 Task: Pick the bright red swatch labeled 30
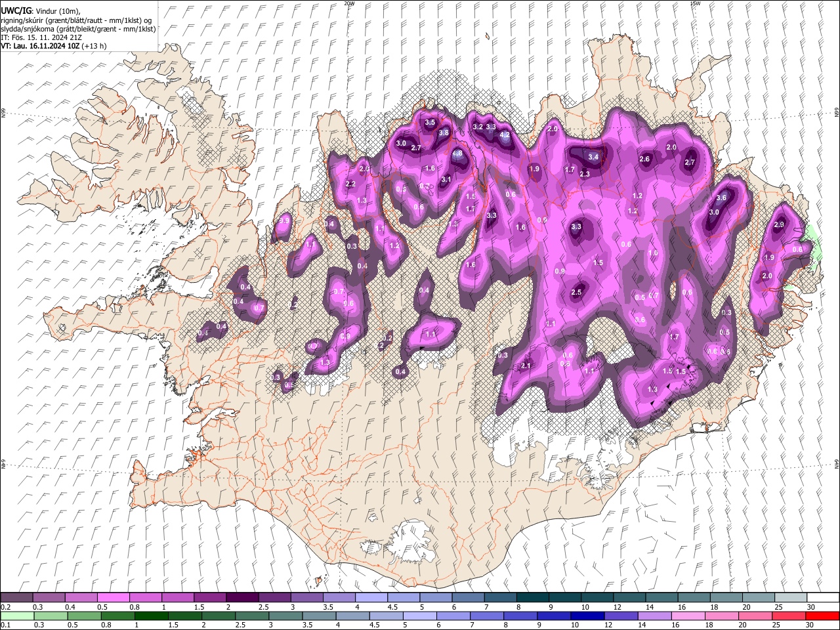click(x=822, y=616)
